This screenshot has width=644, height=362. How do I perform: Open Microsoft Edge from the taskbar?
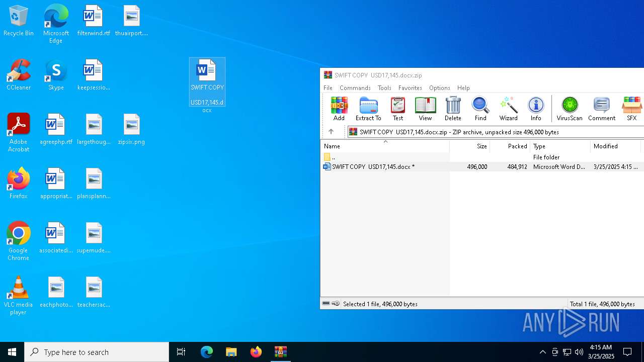[207, 352]
